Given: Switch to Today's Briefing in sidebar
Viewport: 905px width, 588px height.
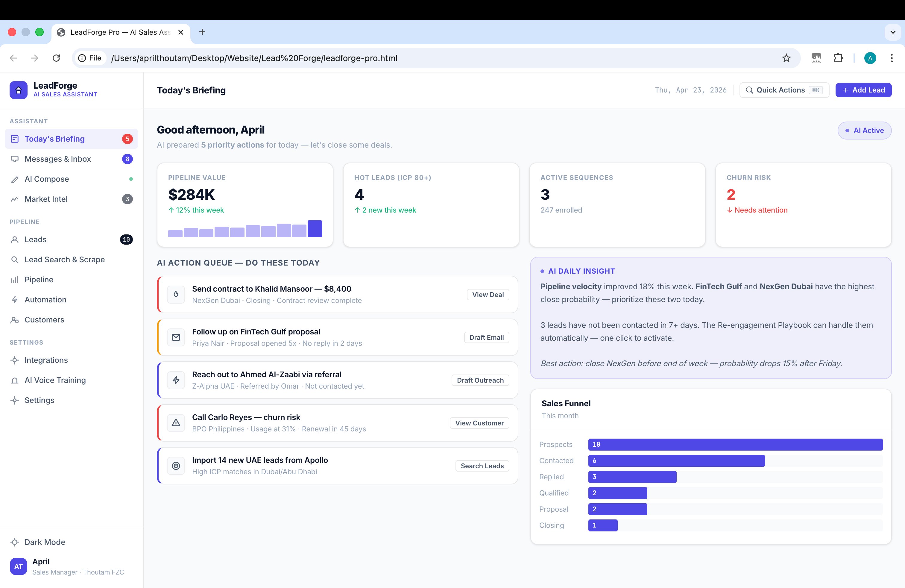Looking at the screenshot, I should click(54, 138).
